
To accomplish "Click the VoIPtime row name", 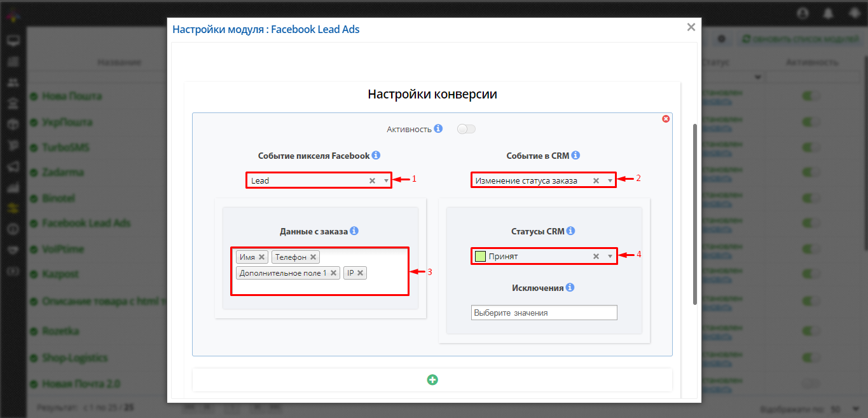I will click(62, 248).
